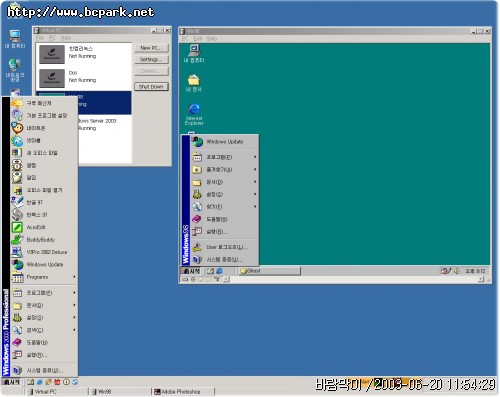The image size is (500, 397).
Task: Click Show Desktop icon in host quick launch
Action: [x=31, y=382]
